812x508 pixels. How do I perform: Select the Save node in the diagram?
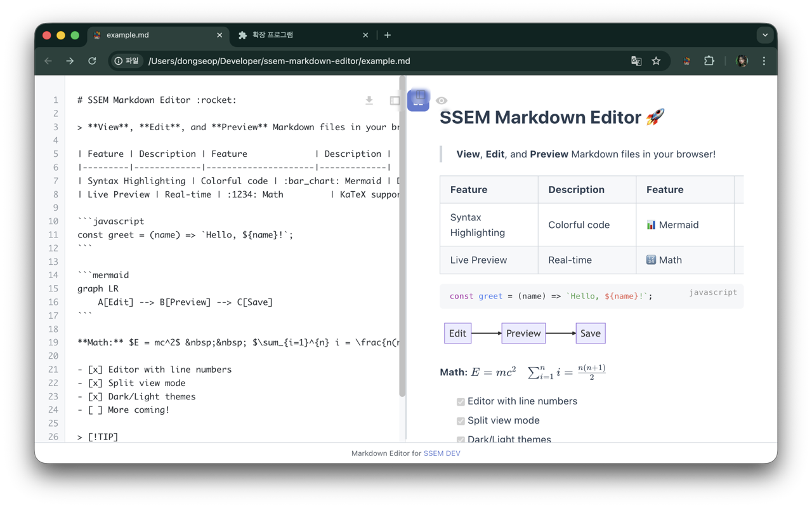[590, 333]
